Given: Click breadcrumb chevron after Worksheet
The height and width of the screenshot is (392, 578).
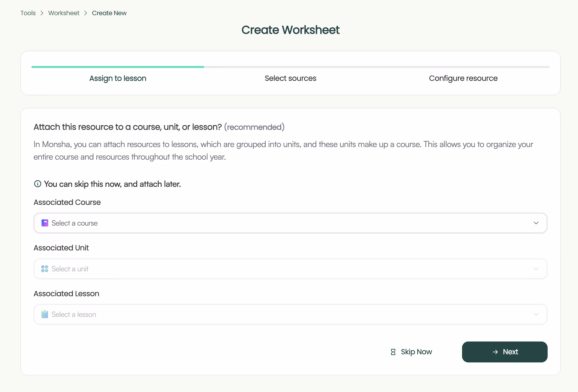Looking at the screenshot, I should (x=86, y=13).
